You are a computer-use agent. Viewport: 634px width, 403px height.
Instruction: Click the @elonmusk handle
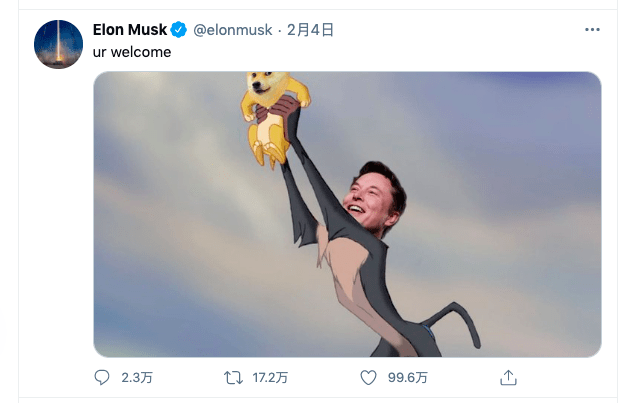[x=232, y=30]
